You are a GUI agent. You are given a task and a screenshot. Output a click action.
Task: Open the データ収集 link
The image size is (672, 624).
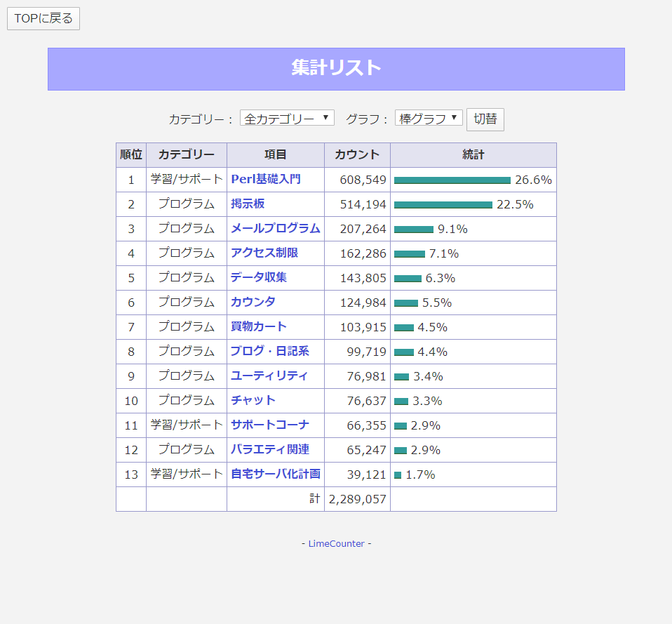click(x=259, y=278)
